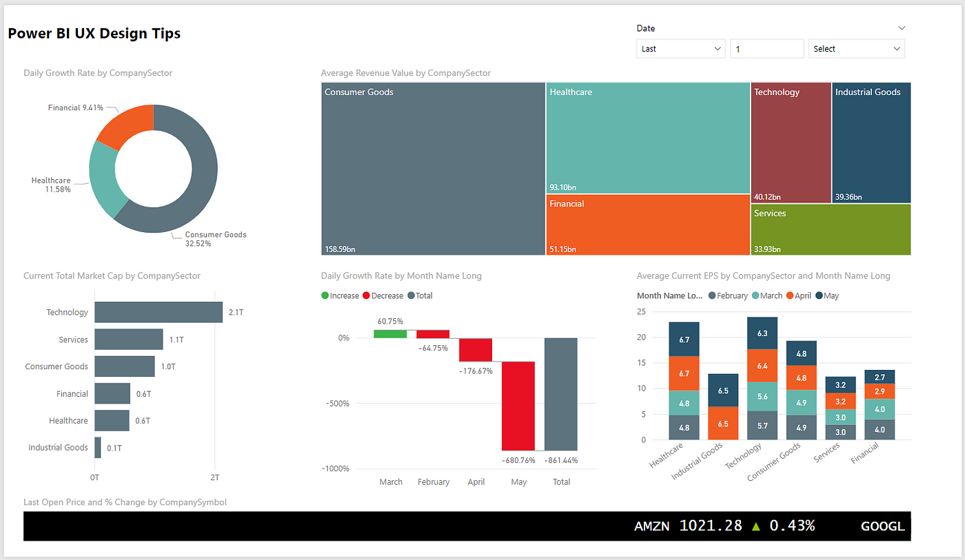Click the '40.12bn' treemap value

point(767,197)
